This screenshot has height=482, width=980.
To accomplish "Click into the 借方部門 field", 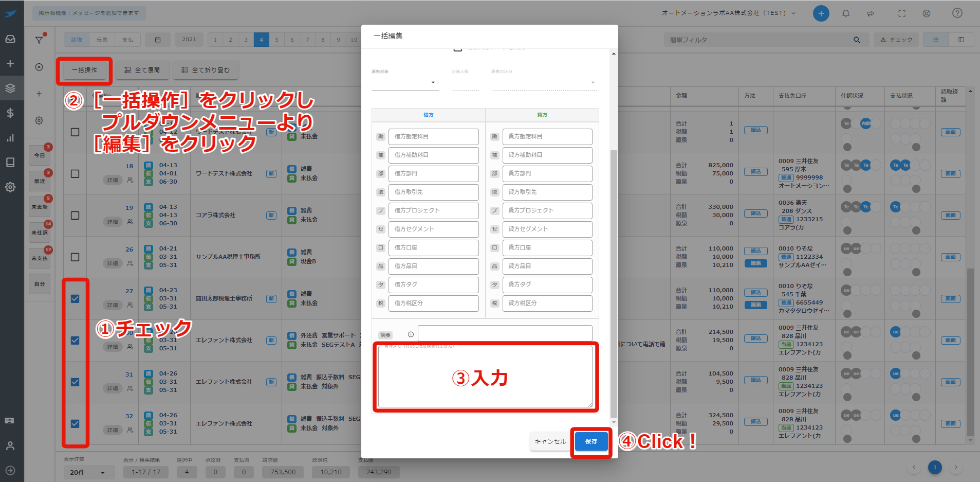I will 433,174.
